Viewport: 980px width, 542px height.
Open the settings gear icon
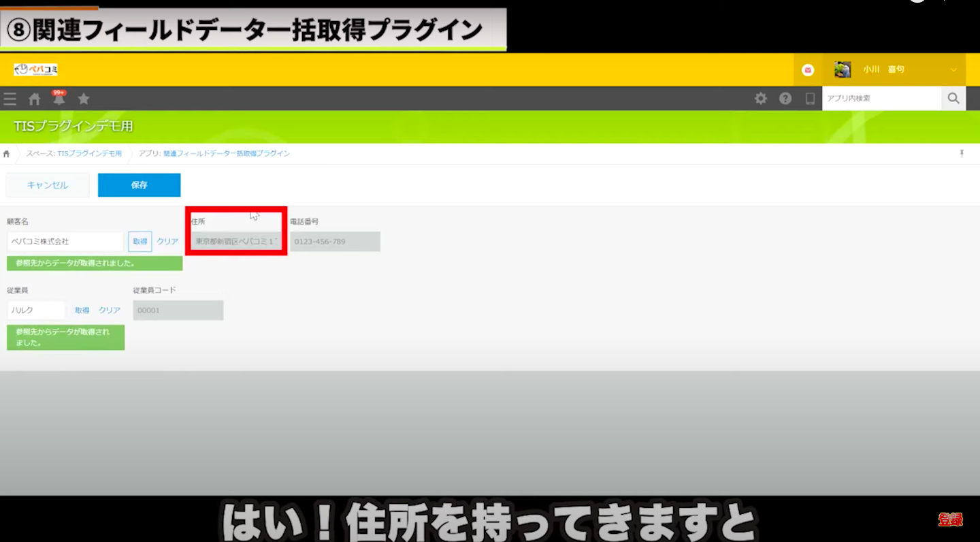[x=761, y=99]
